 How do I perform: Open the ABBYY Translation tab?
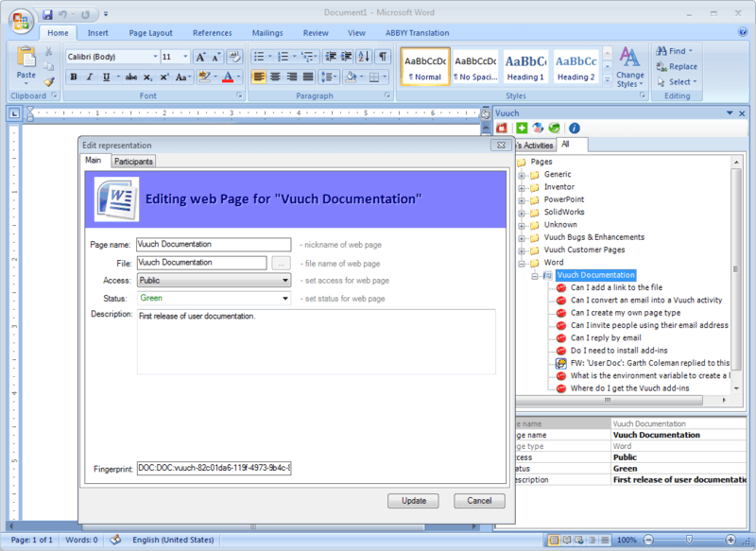tap(417, 33)
